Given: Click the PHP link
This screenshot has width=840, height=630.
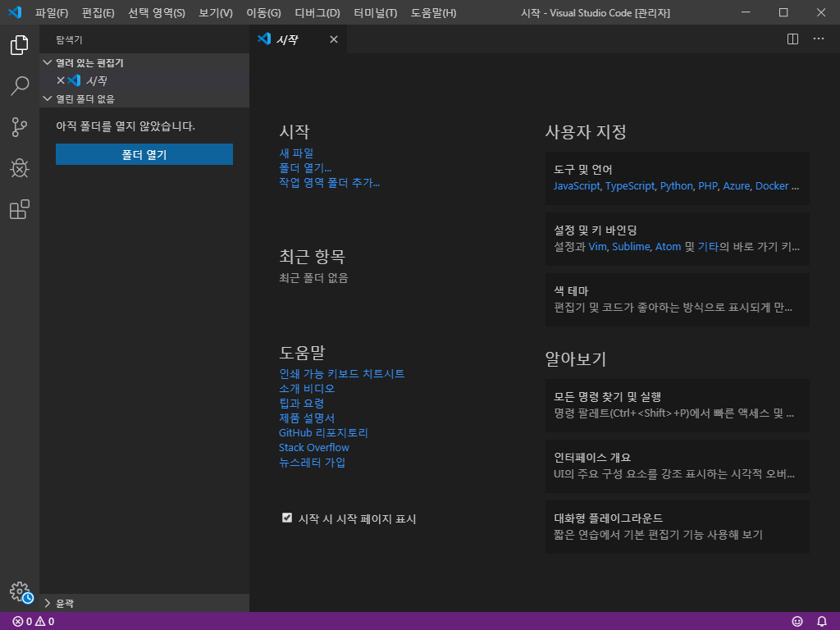Looking at the screenshot, I should pyautogui.click(x=708, y=186).
